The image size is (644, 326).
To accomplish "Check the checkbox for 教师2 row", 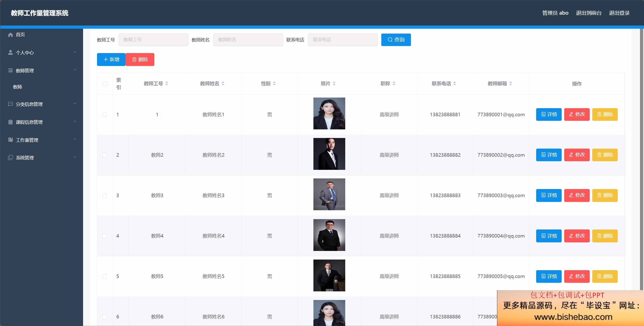I will pyautogui.click(x=105, y=155).
